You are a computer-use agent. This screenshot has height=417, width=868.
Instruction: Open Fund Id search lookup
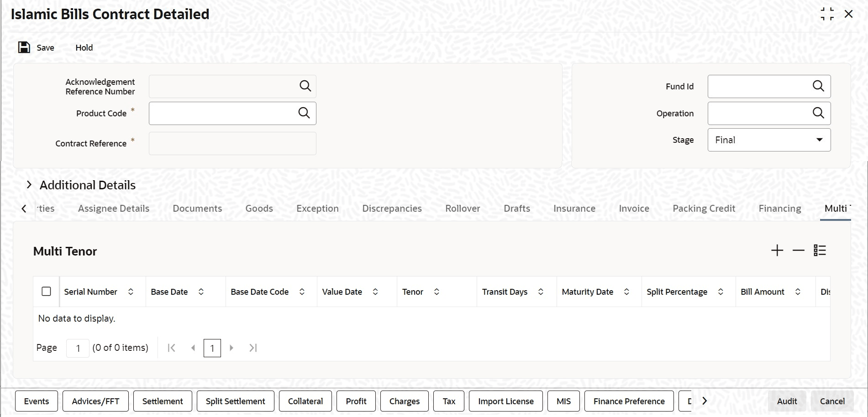click(x=818, y=86)
